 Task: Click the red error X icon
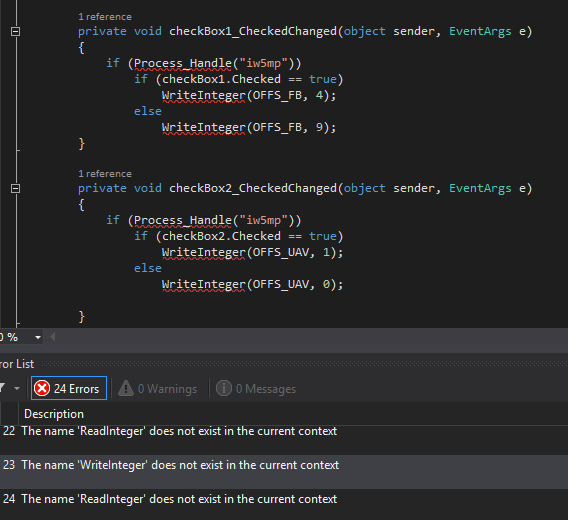[x=42, y=388]
